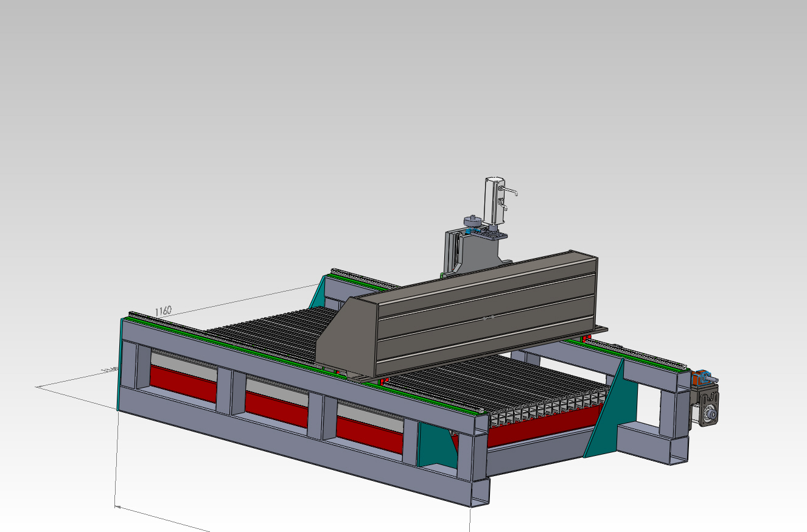Select the 1160 dimension label
The height and width of the screenshot is (532, 807).
[163, 310]
